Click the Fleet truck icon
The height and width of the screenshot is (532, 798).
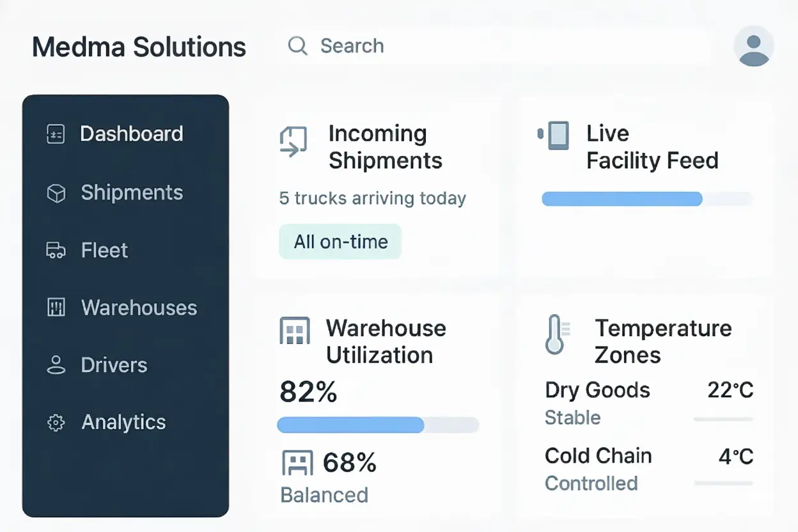[x=56, y=251]
